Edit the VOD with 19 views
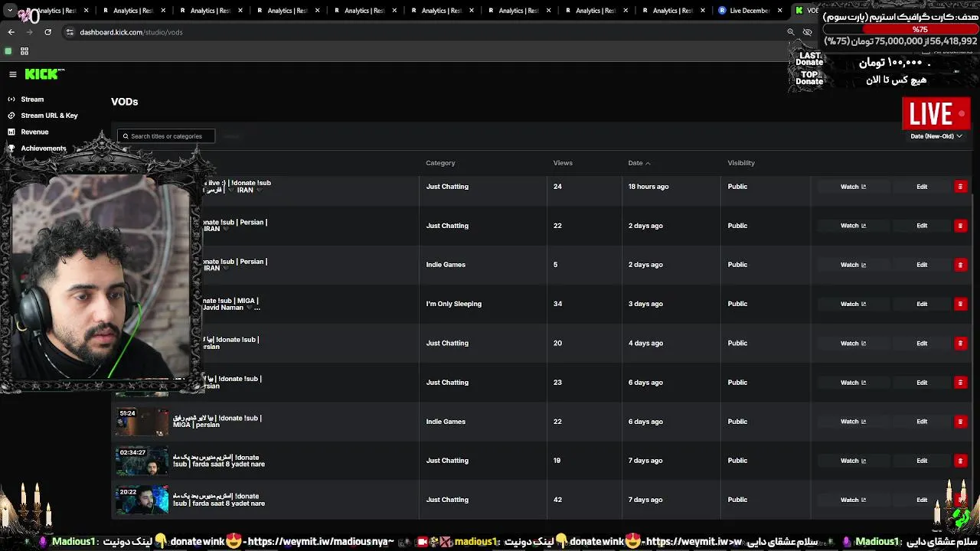The image size is (980, 551). click(922, 461)
